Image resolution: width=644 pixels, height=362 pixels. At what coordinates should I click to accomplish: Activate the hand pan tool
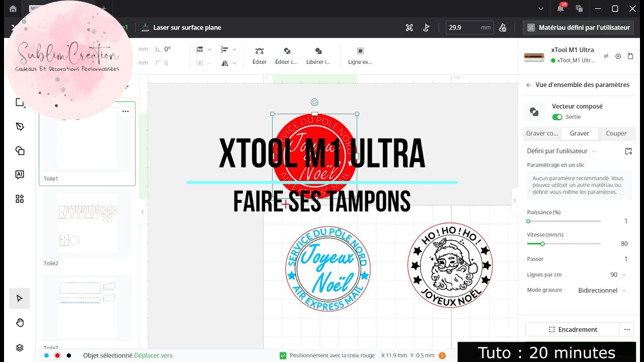pyautogui.click(x=20, y=323)
